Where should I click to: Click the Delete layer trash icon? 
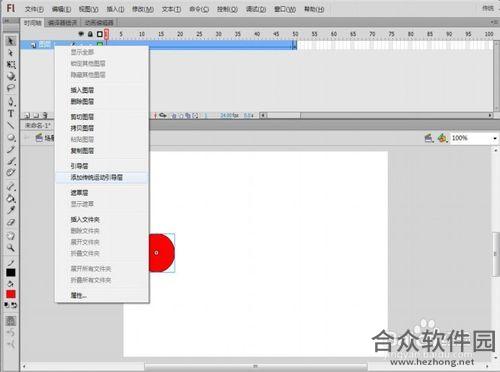click(45, 115)
